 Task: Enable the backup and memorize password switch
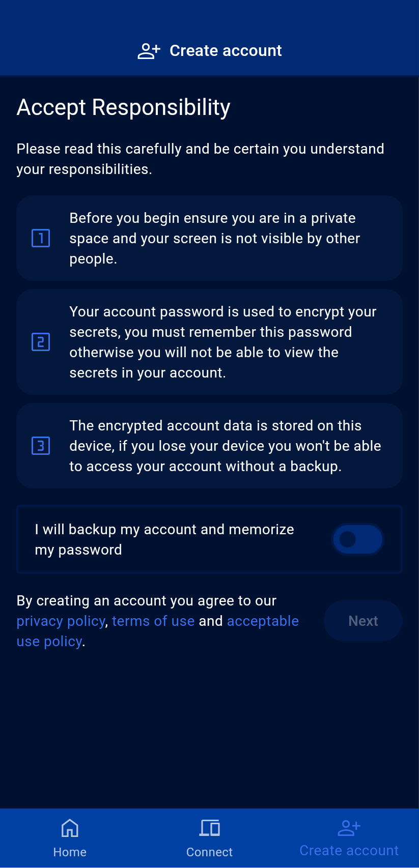click(357, 539)
